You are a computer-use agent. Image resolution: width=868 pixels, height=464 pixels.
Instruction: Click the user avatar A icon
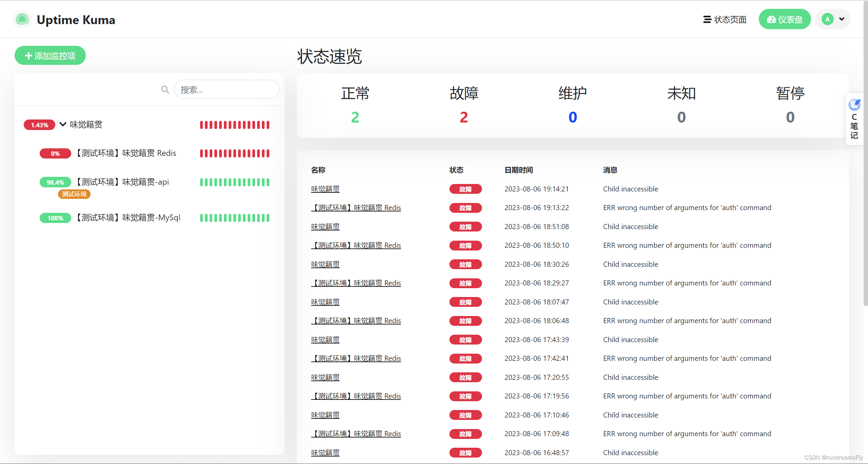[827, 19]
